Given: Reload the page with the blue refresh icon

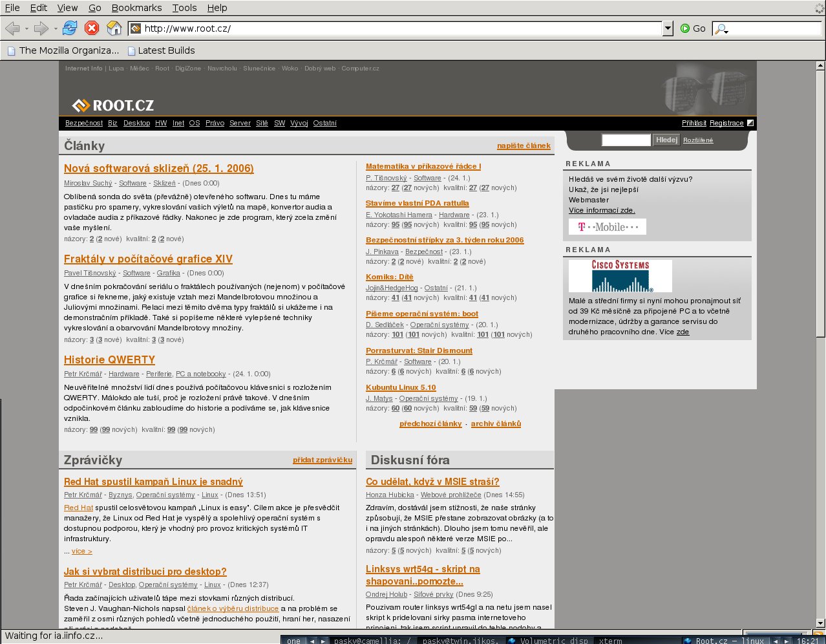Looking at the screenshot, I should (x=70, y=28).
